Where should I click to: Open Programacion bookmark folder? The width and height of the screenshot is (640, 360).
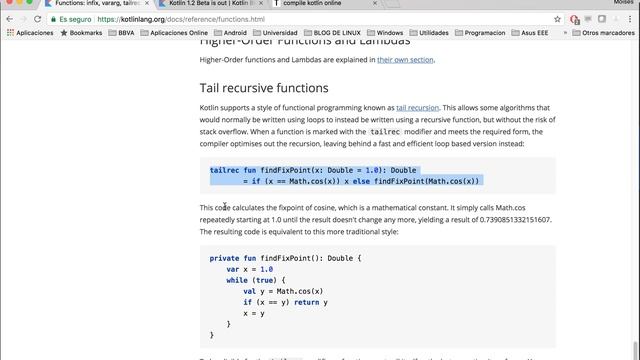pos(480,33)
